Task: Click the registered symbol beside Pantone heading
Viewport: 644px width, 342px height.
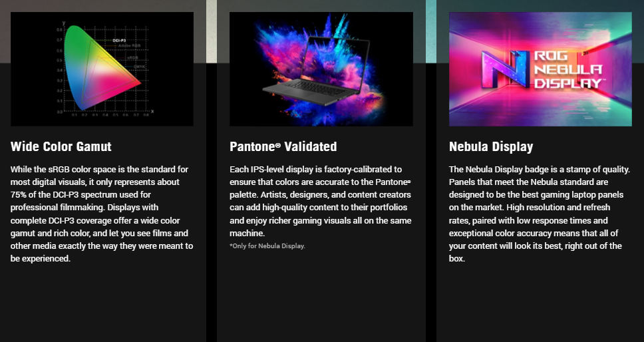Action: [278, 145]
